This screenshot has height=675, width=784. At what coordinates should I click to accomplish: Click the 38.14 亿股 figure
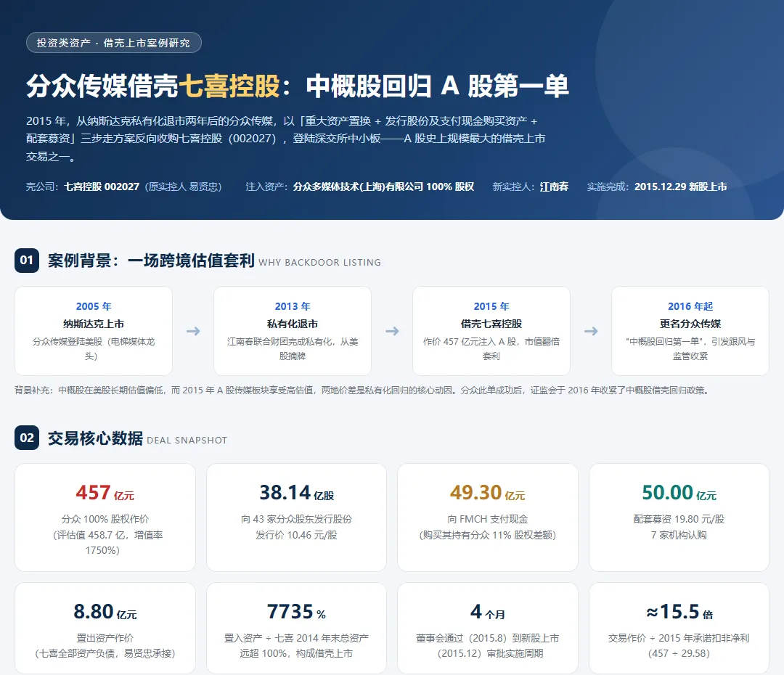[296, 493]
